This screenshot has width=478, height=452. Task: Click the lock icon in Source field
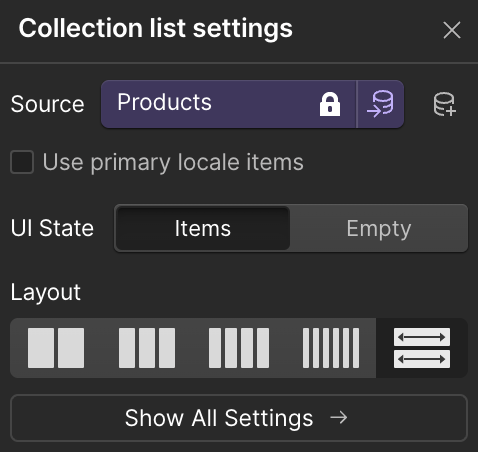point(330,104)
